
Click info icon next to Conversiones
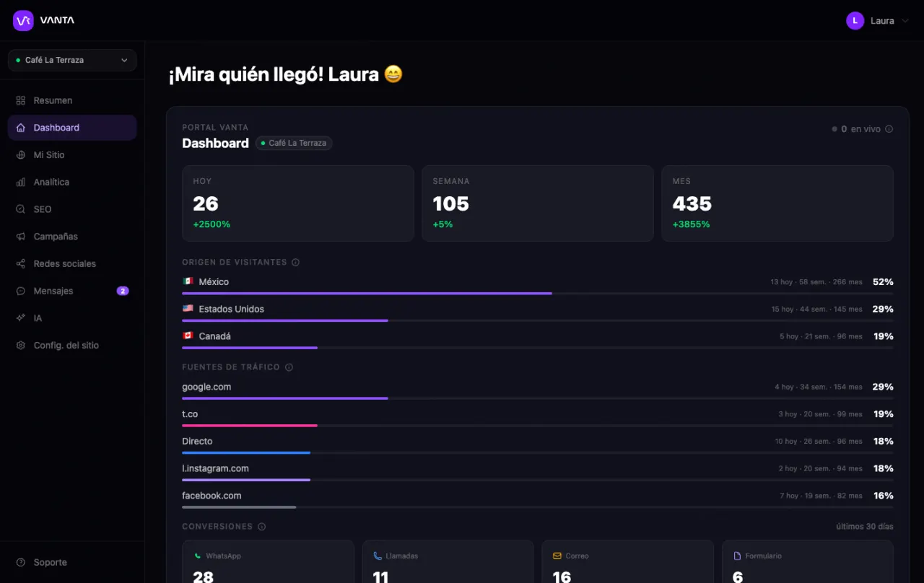coord(261,527)
